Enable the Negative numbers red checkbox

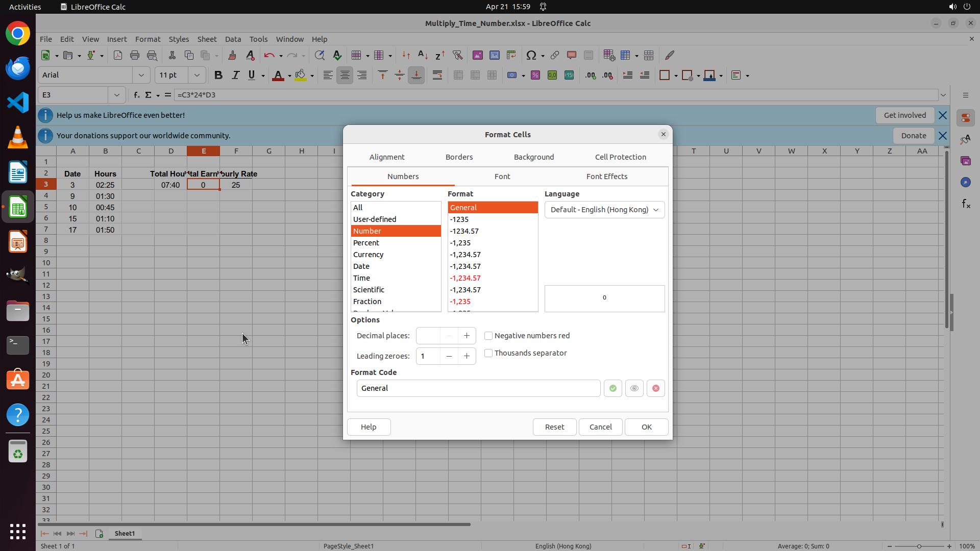pyautogui.click(x=488, y=336)
